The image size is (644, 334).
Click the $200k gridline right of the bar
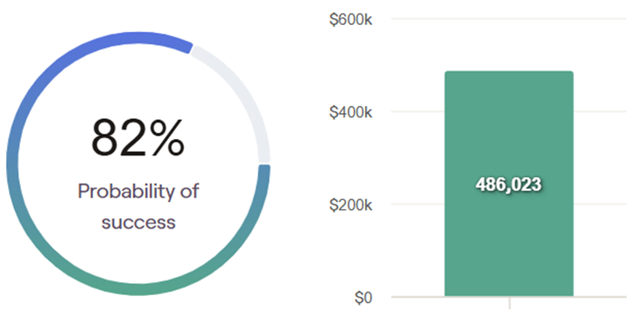point(600,204)
